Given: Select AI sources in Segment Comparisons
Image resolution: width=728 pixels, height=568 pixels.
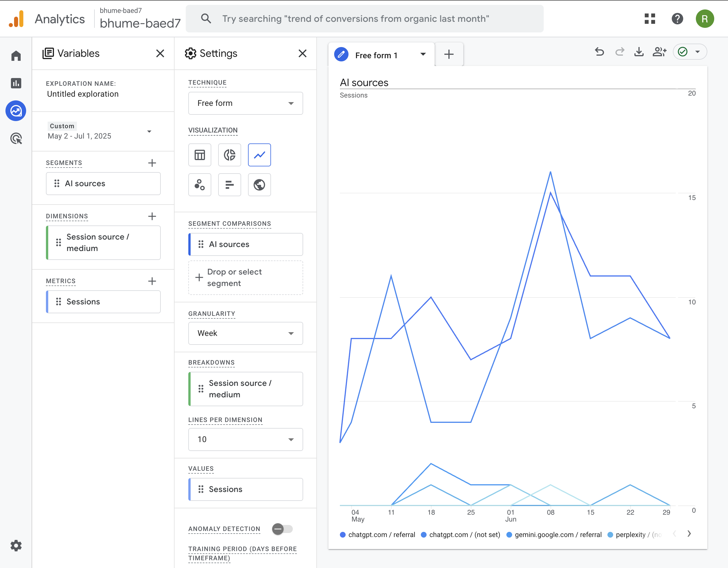Looking at the screenshot, I should tap(245, 244).
